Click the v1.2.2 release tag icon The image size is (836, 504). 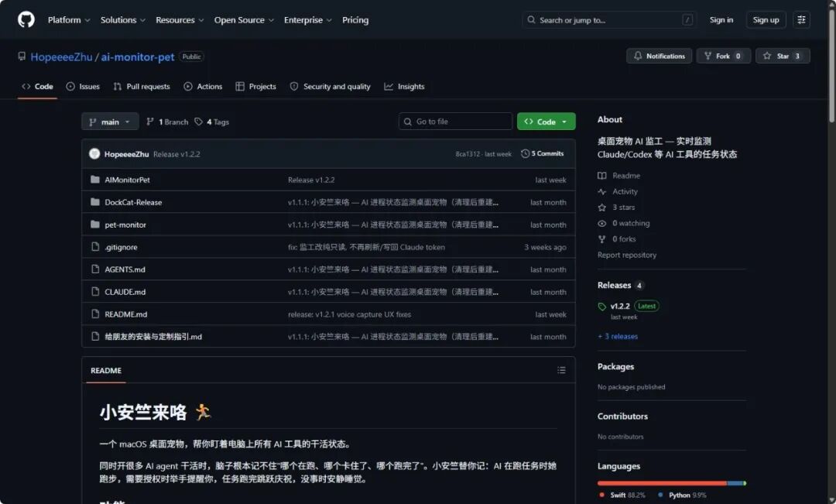pos(602,306)
